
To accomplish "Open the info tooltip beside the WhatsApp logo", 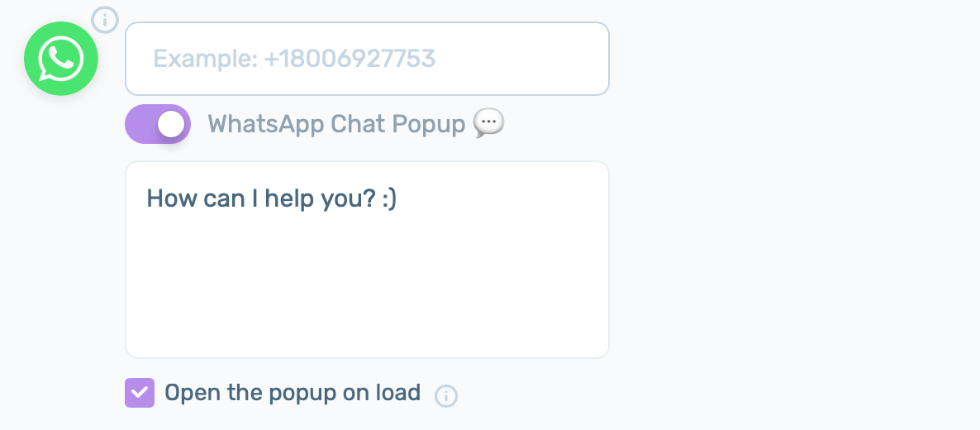I will tap(104, 20).
